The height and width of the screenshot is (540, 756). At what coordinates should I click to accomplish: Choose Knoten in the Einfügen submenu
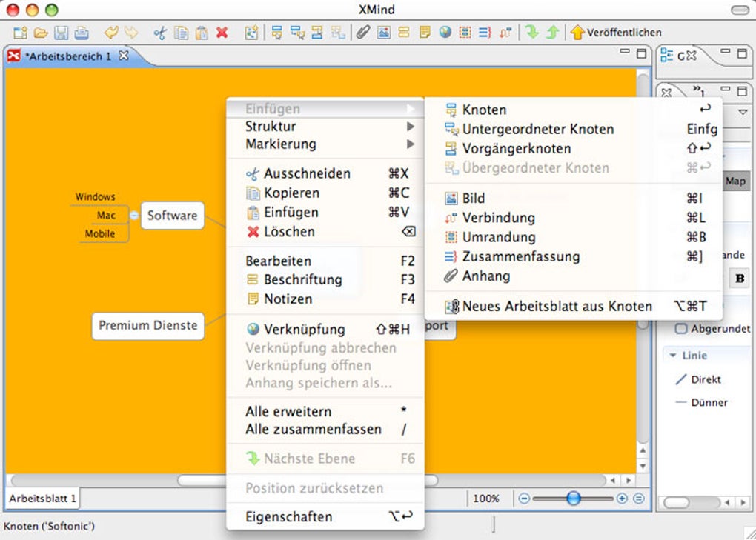(573, 110)
